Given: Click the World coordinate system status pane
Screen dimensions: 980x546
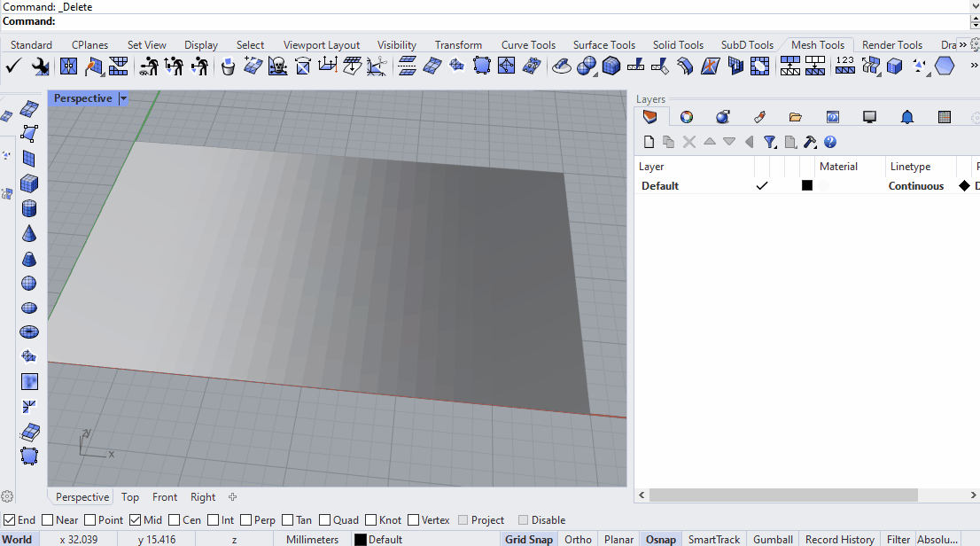Looking at the screenshot, I should pyautogui.click(x=19, y=539).
